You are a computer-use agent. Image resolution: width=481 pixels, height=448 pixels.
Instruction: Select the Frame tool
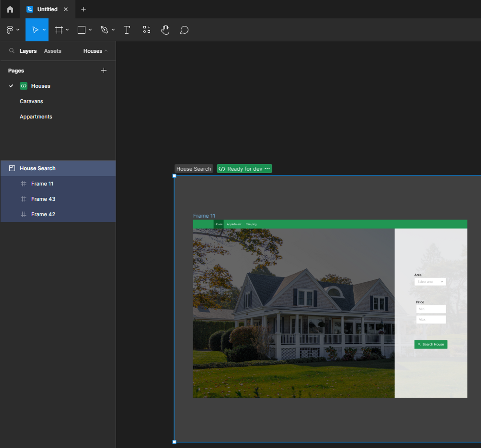(x=59, y=30)
